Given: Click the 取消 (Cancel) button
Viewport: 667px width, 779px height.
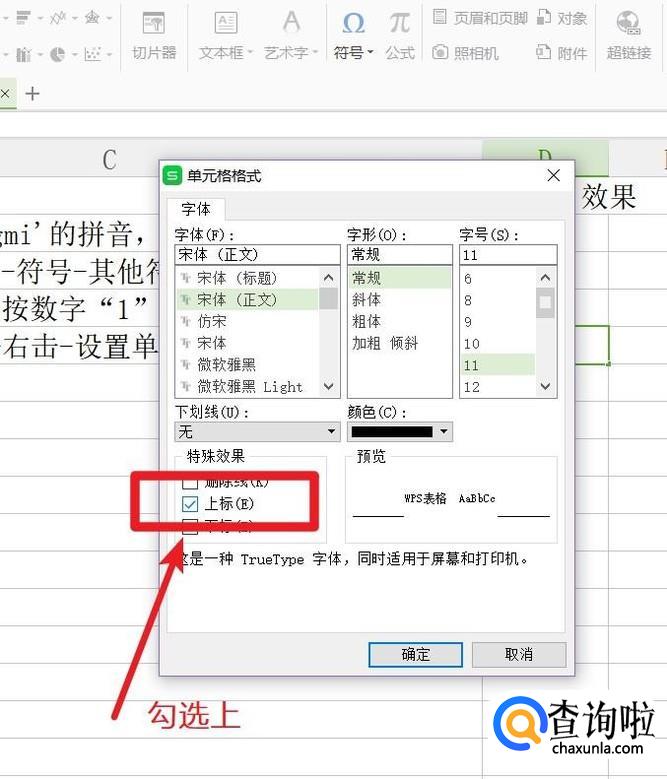Looking at the screenshot, I should (x=519, y=654).
